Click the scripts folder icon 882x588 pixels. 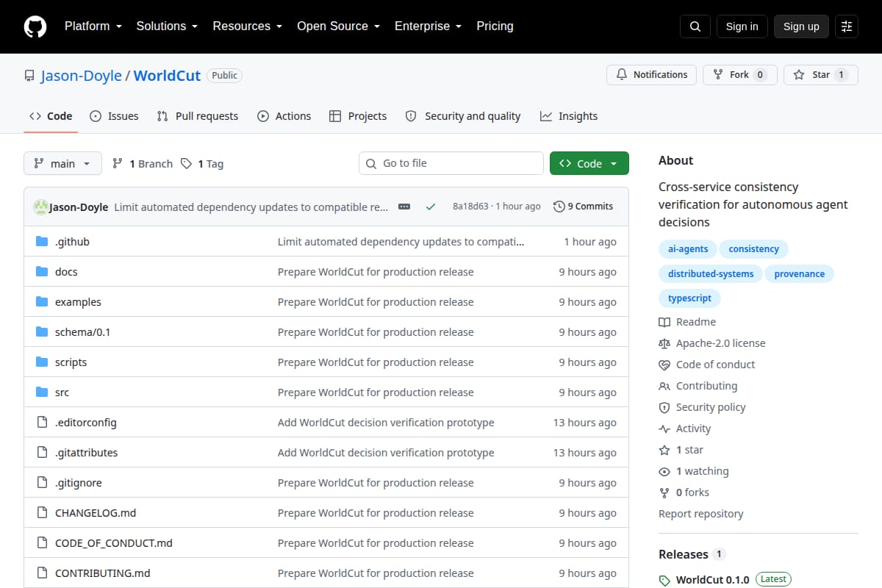(x=42, y=362)
